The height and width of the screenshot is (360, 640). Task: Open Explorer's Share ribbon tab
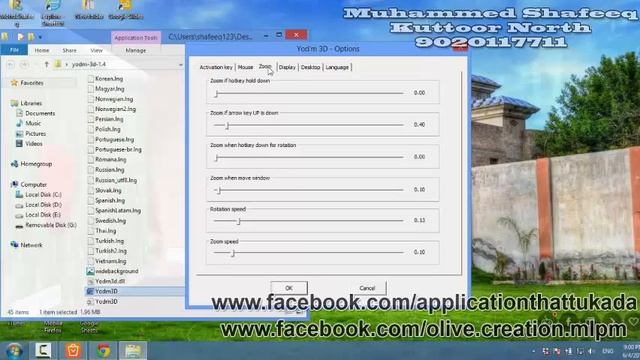click(x=69, y=50)
